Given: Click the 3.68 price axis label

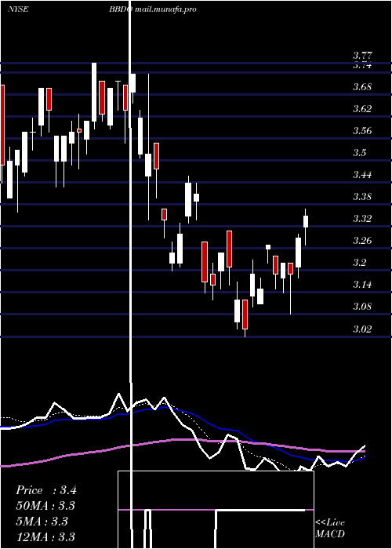Looking at the screenshot, I should pos(362,87).
